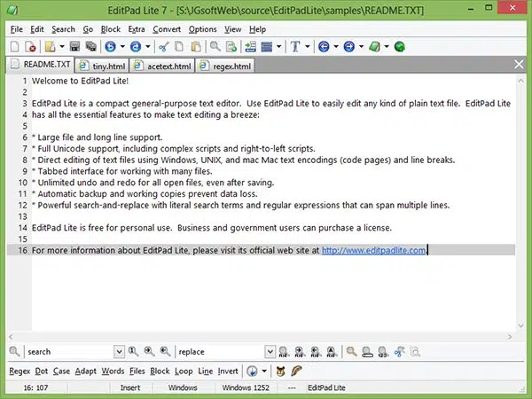Click the Cut scissors icon
Image resolution: width=532 pixels, height=399 pixels.
[x=164, y=46]
